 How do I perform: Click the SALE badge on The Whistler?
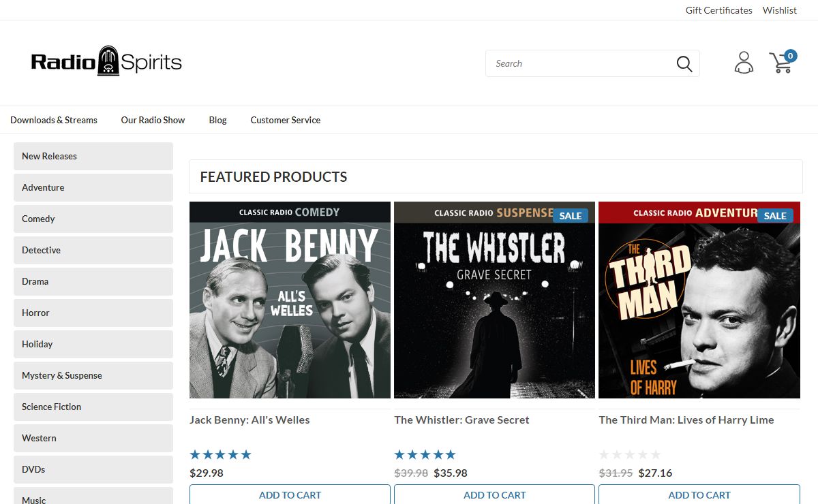coord(570,216)
